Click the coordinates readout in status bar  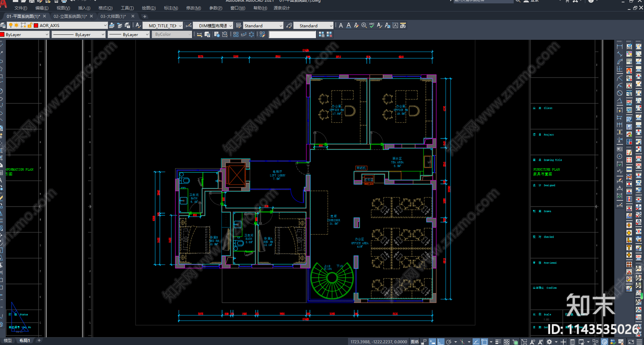click(379, 342)
